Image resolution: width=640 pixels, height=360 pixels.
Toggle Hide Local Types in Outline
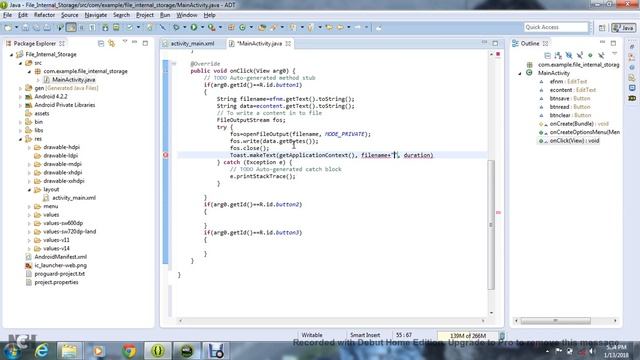(x=601, y=55)
